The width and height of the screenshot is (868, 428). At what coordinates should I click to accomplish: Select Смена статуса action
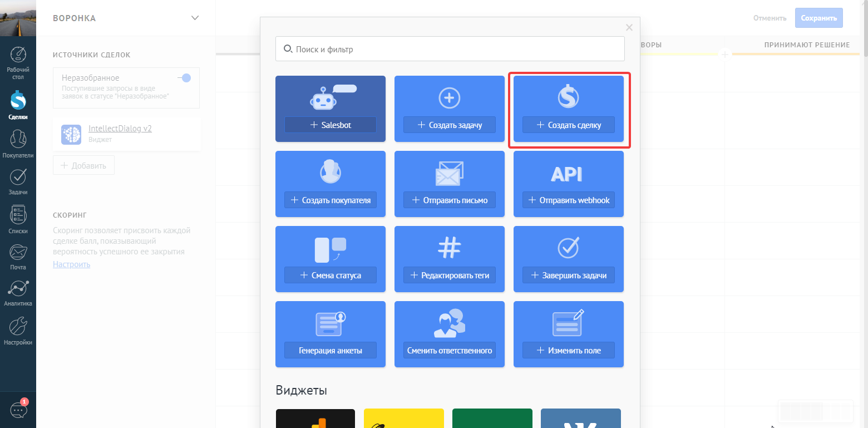[330, 275]
